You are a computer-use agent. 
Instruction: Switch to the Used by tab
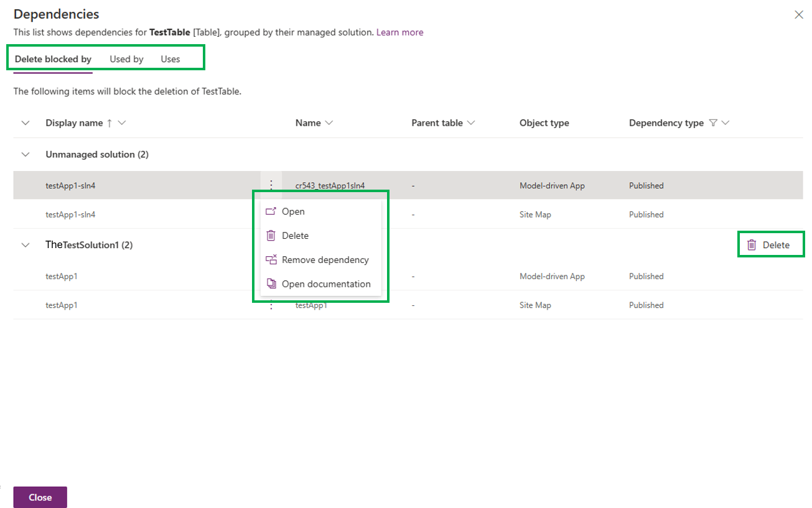[x=126, y=58]
